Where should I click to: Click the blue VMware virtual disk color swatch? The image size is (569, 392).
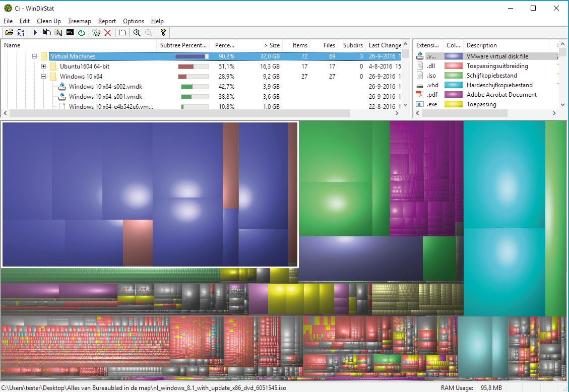click(x=454, y=56)
